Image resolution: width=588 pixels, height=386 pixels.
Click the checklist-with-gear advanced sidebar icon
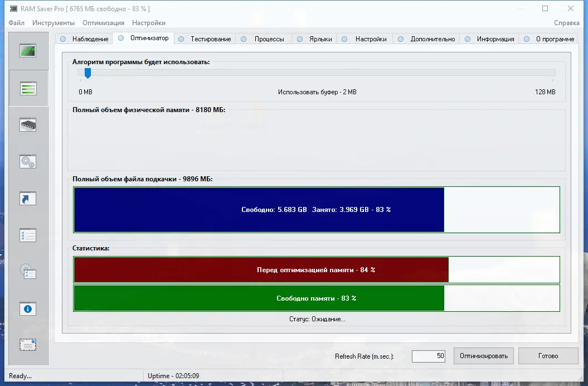tap(28, 272)
